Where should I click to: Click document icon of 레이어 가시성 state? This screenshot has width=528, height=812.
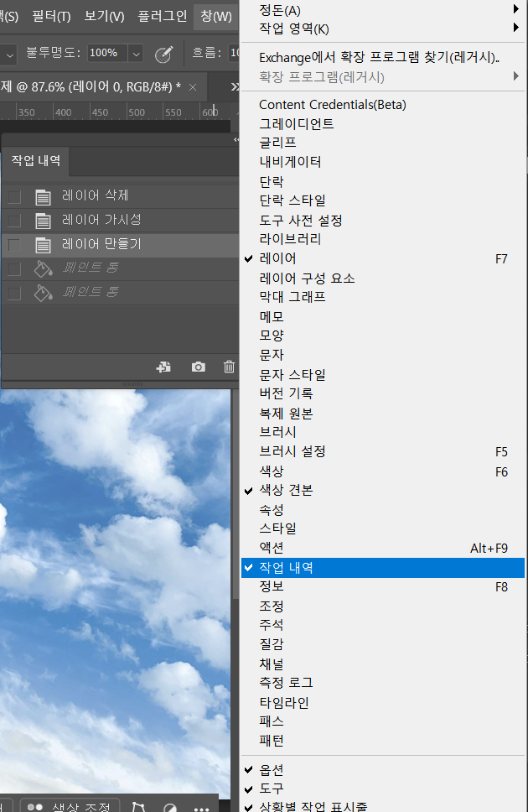[x=43, y=221]
